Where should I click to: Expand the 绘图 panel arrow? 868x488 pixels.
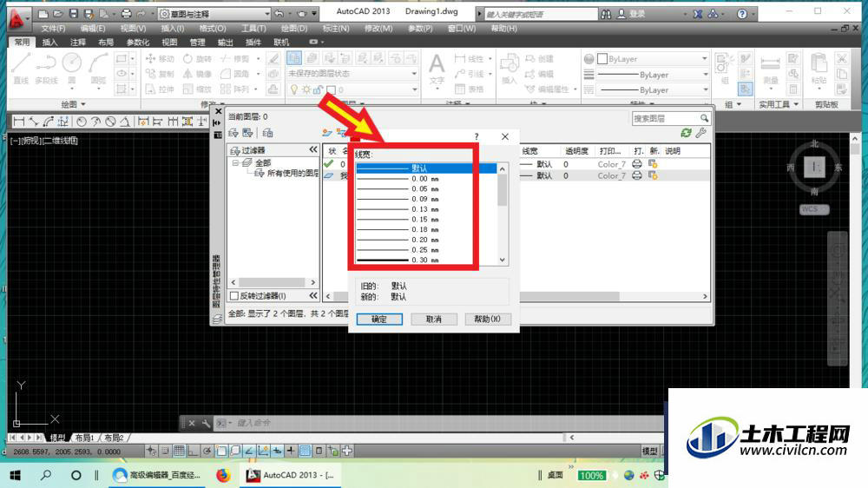click(83, 104)
